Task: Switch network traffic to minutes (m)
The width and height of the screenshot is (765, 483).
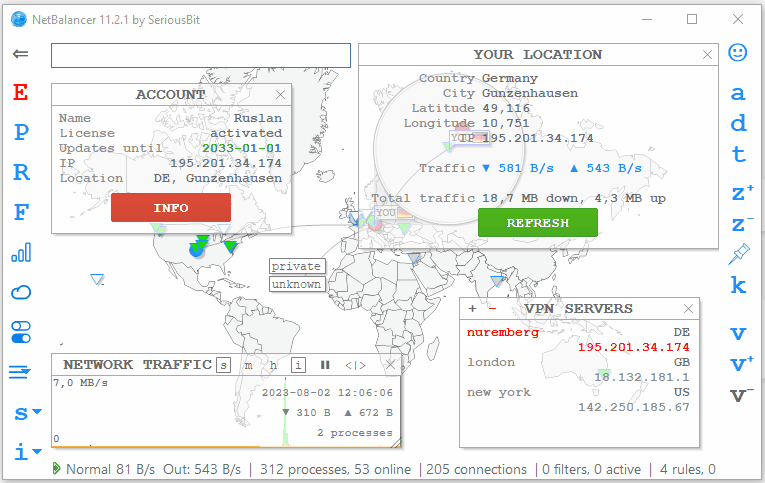Action: click(x=249, y=365)
